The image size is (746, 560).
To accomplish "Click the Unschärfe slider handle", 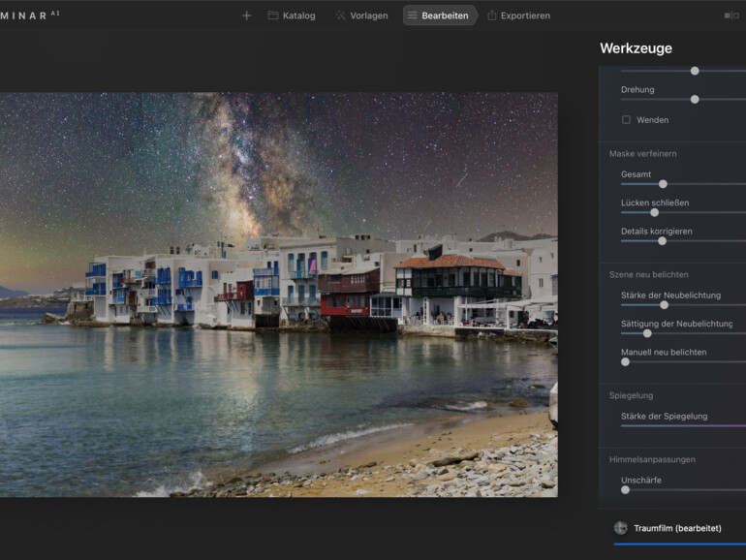I will [625, 490].
